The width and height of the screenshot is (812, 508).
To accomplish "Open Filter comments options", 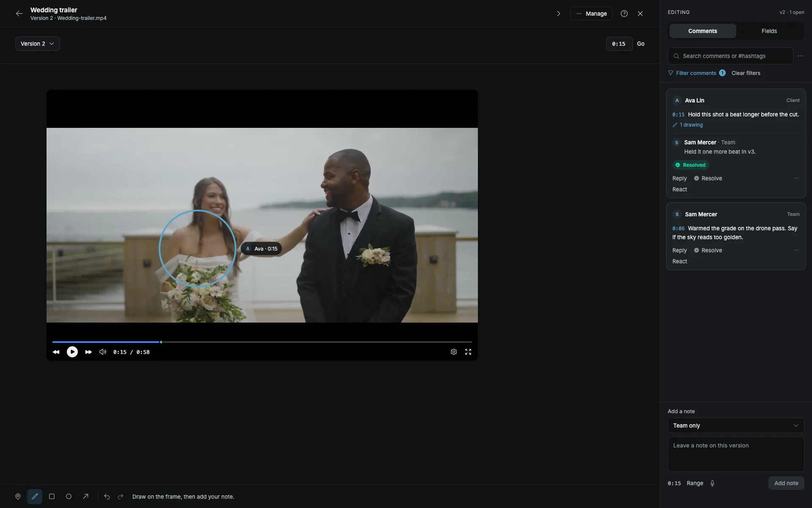I will tap(697, 73).
